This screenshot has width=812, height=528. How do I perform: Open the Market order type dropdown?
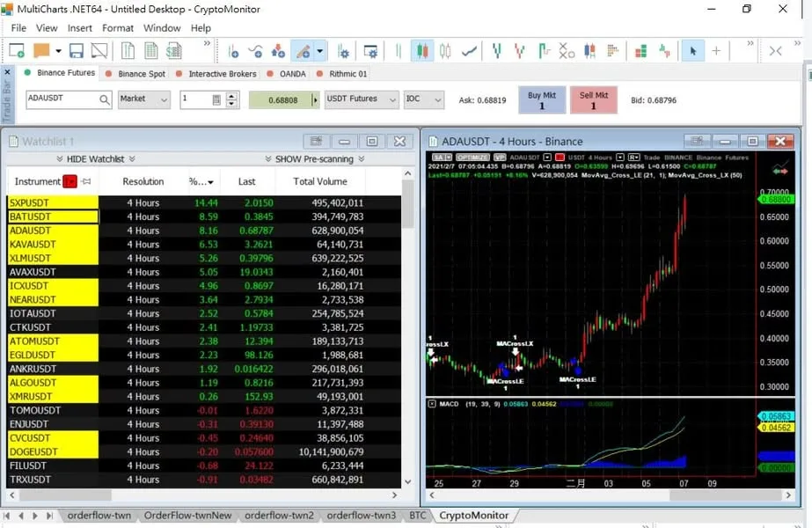tap(144, 99)
